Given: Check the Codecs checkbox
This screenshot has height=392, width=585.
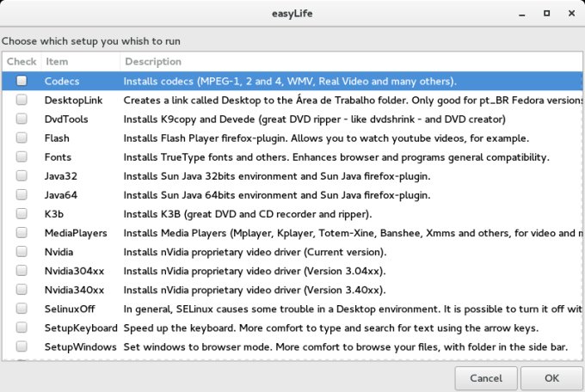Looking at the screenshot, I should (x=22, y=81).
